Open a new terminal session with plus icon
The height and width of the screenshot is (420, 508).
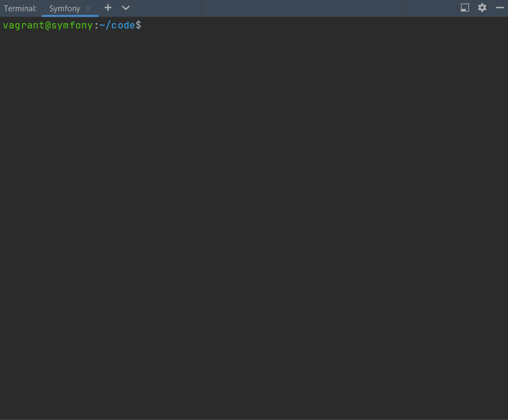(108, 8)
